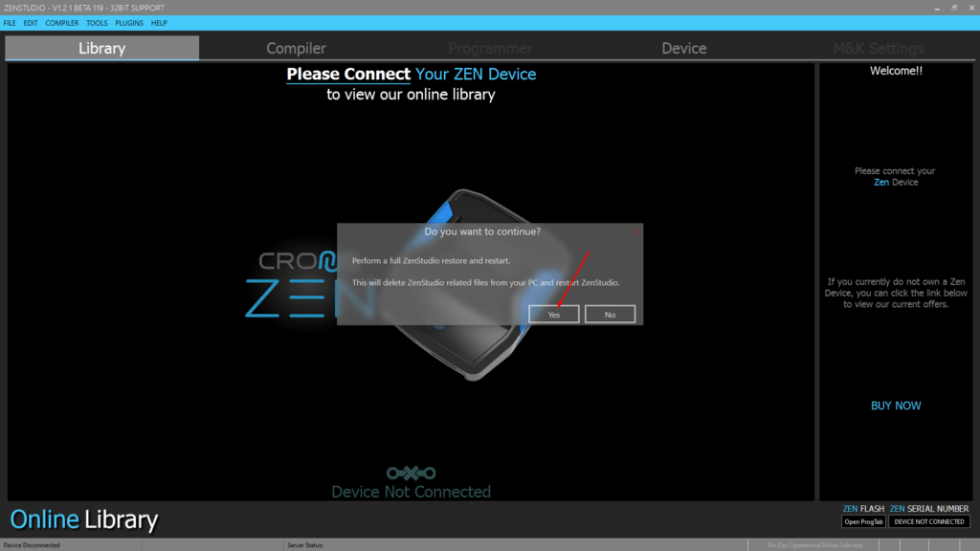Click the device disconnected chain icon
The width and height of the screenshot is (980, 551).
click(x=412, y=473)
